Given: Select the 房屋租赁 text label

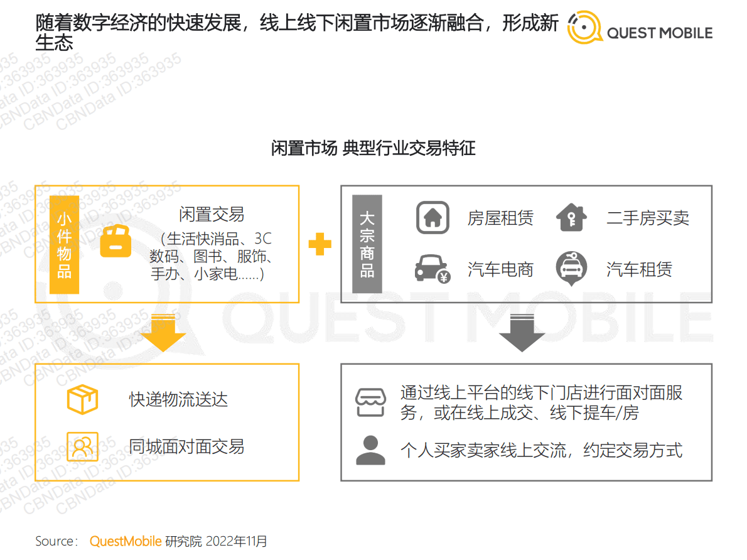Looking at the screenshot, I should pyautogui.click(x=500, y=218).
